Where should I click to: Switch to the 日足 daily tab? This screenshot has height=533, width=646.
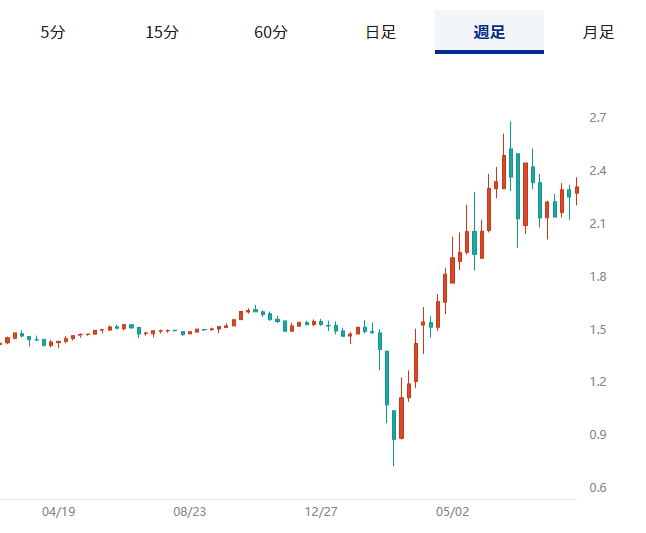380,32
